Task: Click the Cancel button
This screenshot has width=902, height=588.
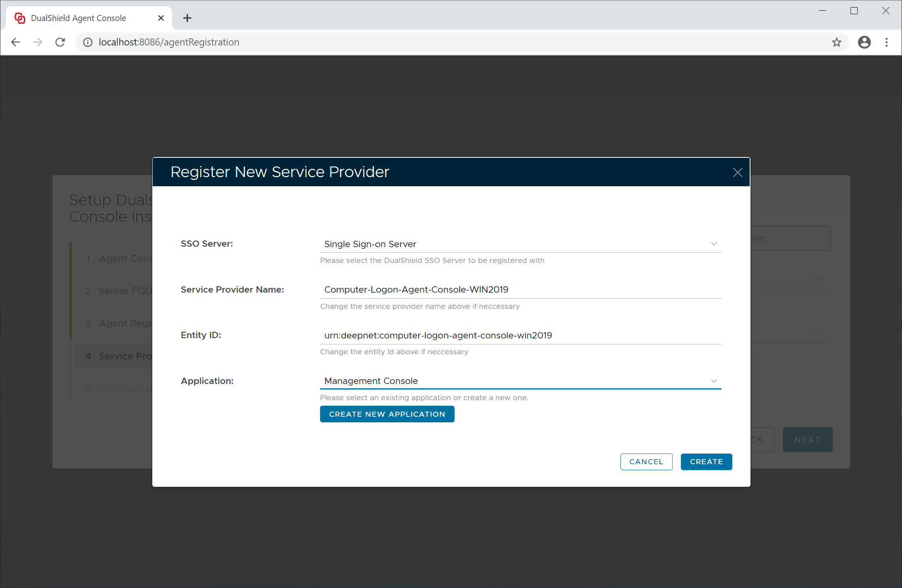Action: [x=646, y=461]
